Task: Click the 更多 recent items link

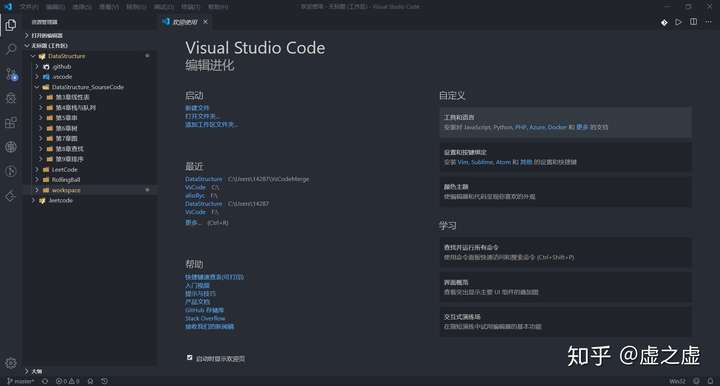Action: pyautogui.click(x=193, y=223)
